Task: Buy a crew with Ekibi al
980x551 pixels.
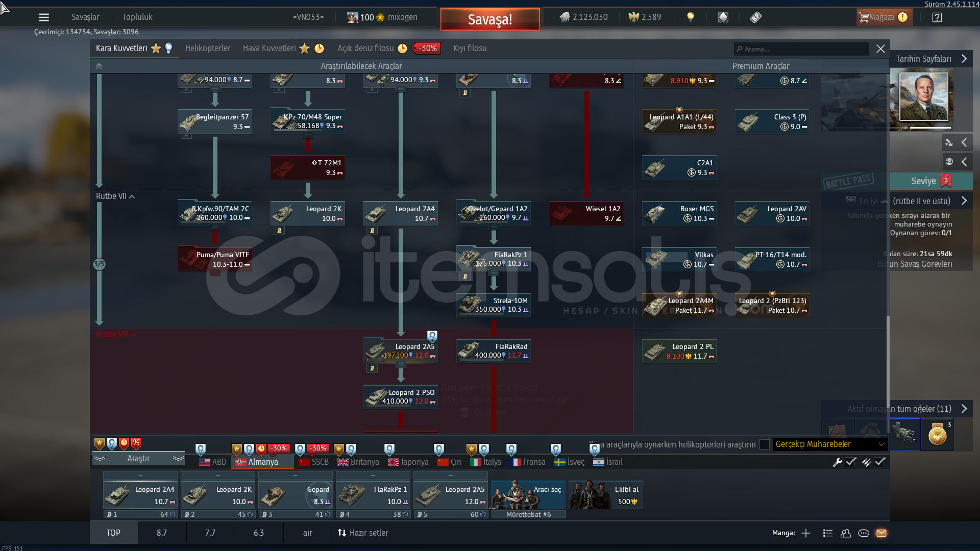Action: point(606,495)
